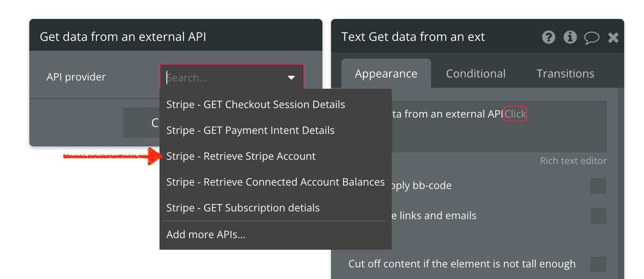Switch to the Transitions tab

(565, 74)
